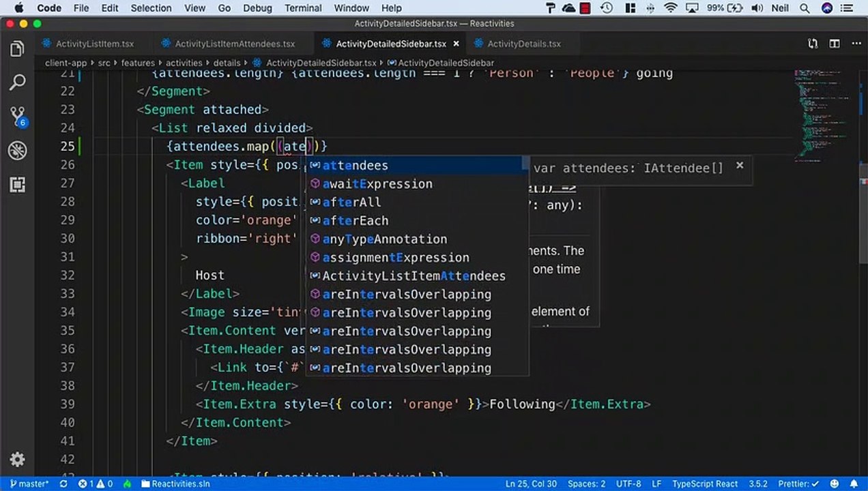Open the Extensions view in activity bar
The image size is (868, 491).
pos(18,184)
